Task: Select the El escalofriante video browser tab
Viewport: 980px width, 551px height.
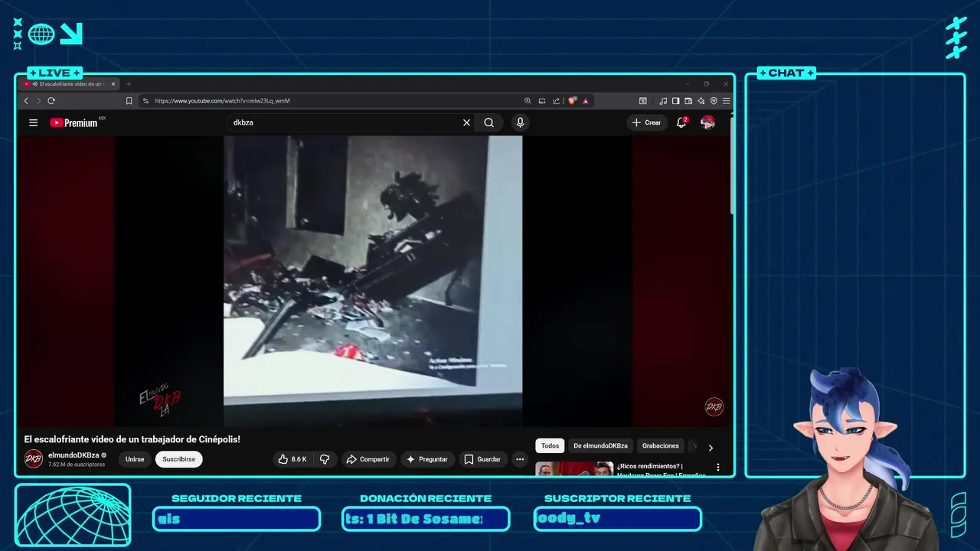Action: 67,83
